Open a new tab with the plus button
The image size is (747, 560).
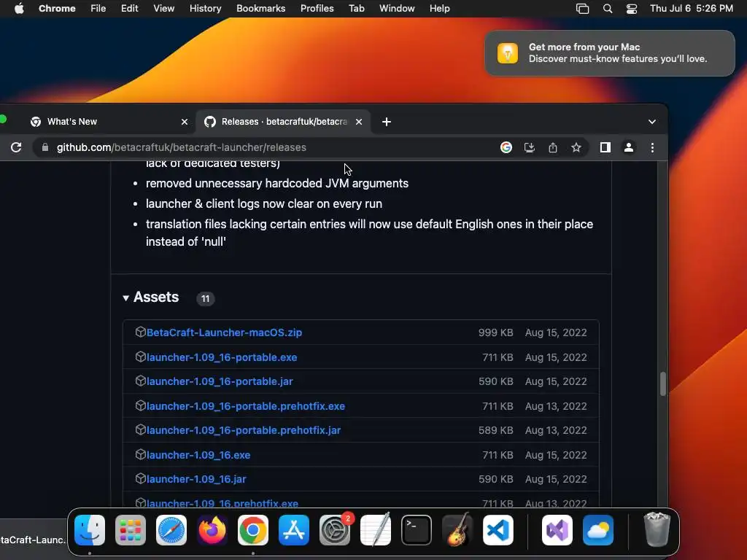(x=387, y=122)
